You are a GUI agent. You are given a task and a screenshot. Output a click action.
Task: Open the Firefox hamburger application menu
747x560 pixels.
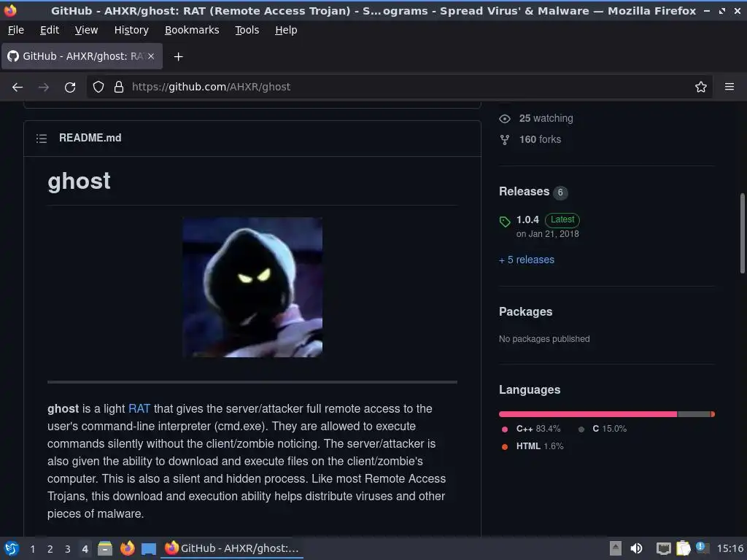click(x=729, y=87)
